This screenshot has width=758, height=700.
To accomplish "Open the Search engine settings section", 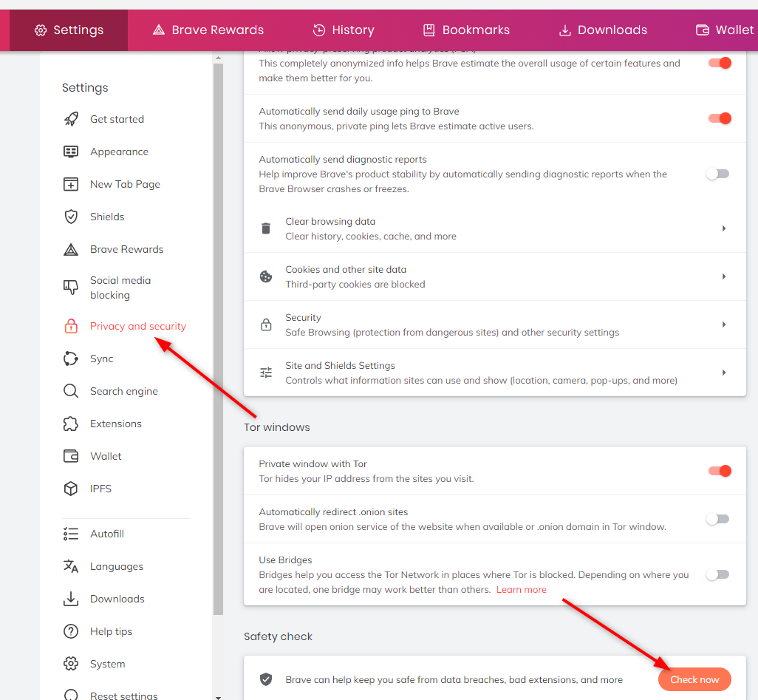I will (124, 391).
